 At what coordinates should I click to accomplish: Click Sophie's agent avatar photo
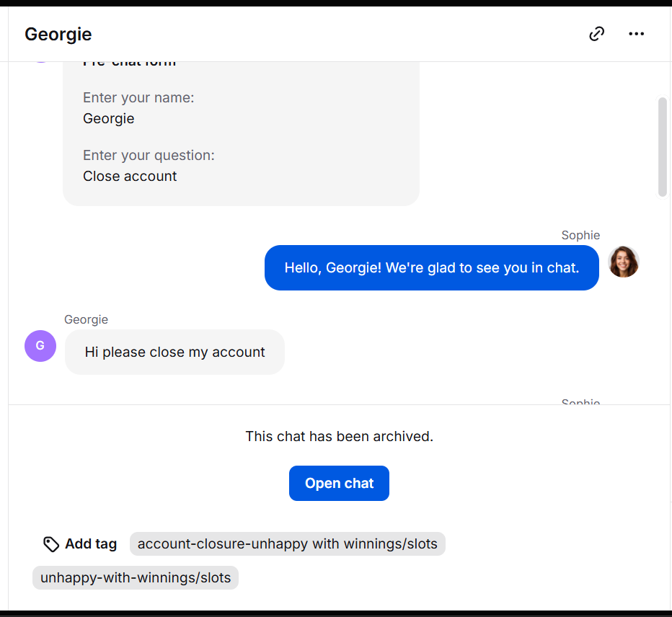623,262
